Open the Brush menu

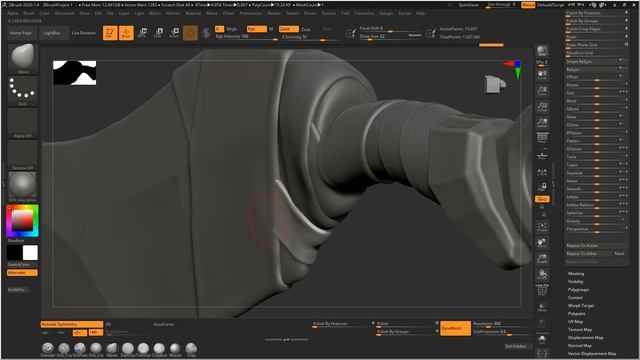pyautogui.click(x=29, y=13)
